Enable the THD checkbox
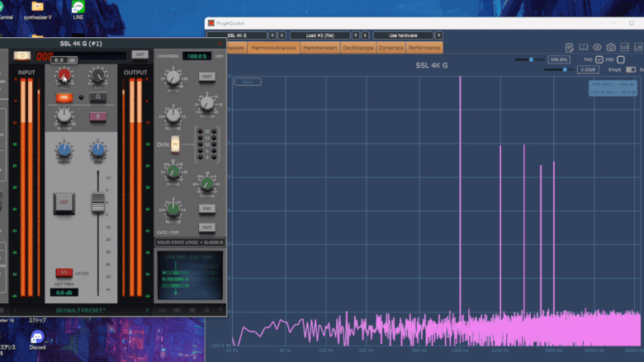 pos(599,59)
